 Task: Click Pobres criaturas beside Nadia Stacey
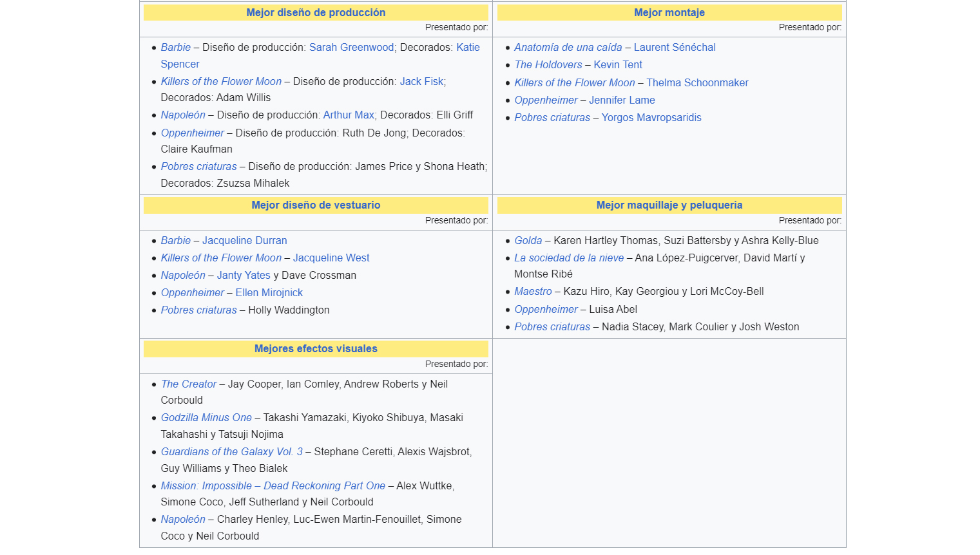click(552, 326)
